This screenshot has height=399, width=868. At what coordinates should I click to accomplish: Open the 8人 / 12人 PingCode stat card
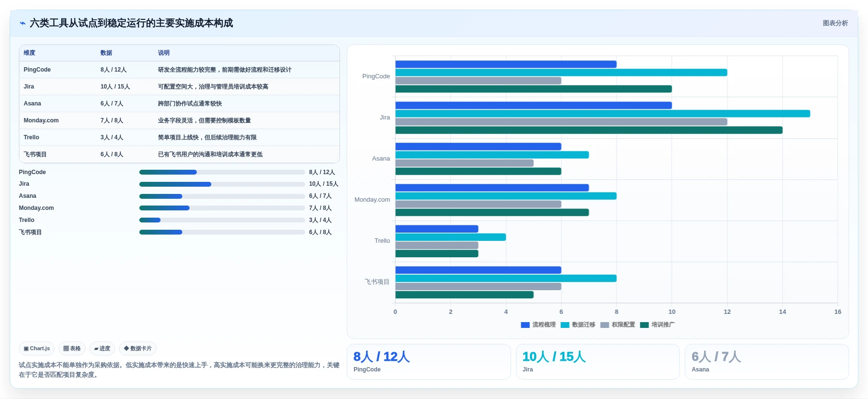[x=429, y=362]
